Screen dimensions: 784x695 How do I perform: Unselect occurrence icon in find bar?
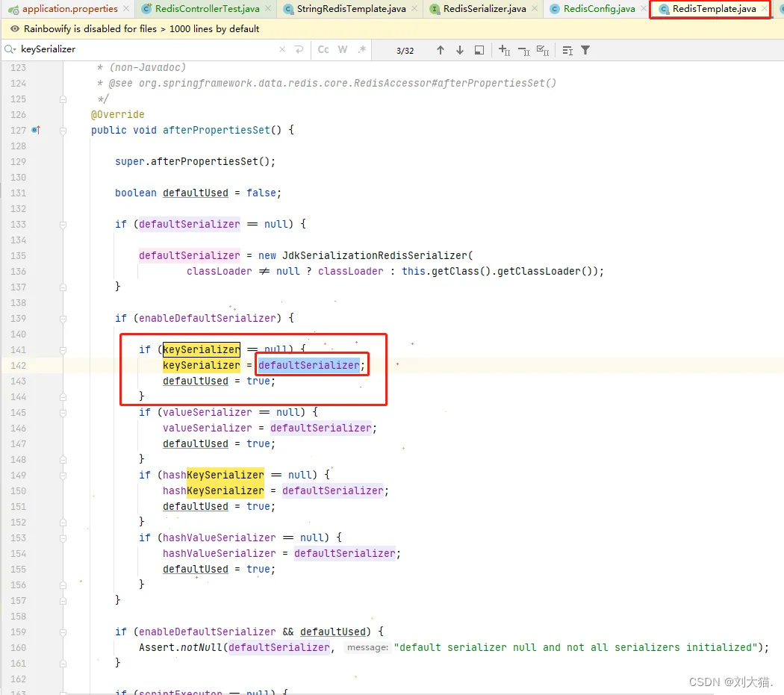click(523, 51)
